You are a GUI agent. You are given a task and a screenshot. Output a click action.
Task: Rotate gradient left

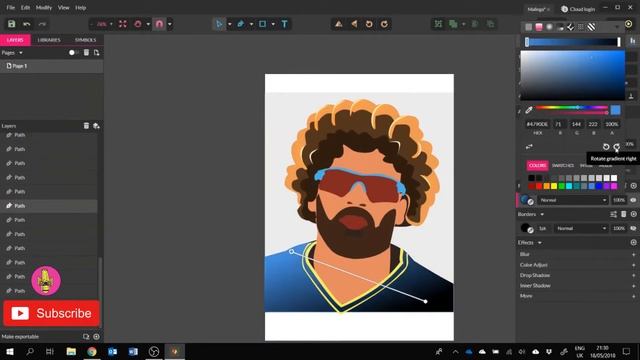click(x=606, y=147)
